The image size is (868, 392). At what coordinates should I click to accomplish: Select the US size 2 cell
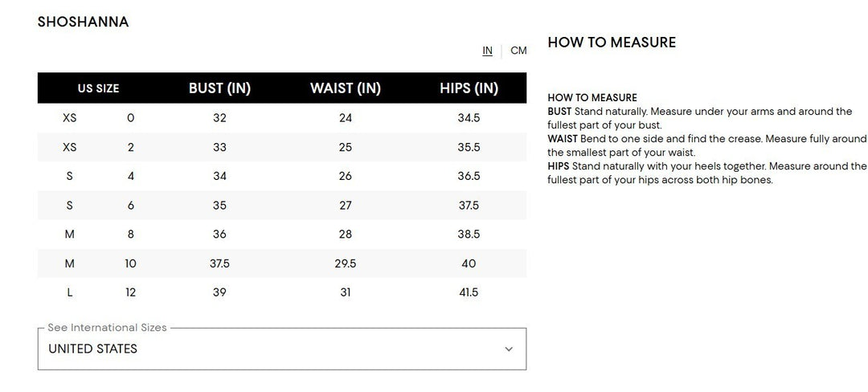coord(131,147)
